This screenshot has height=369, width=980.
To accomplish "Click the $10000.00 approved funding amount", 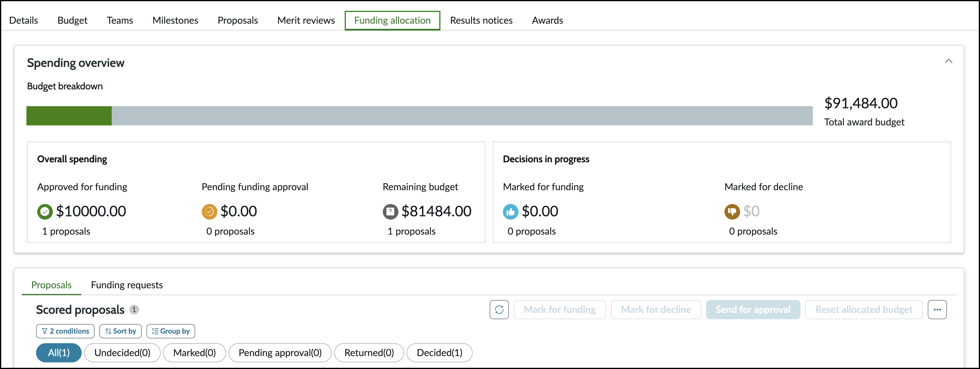I will click(x=91, y=212).
